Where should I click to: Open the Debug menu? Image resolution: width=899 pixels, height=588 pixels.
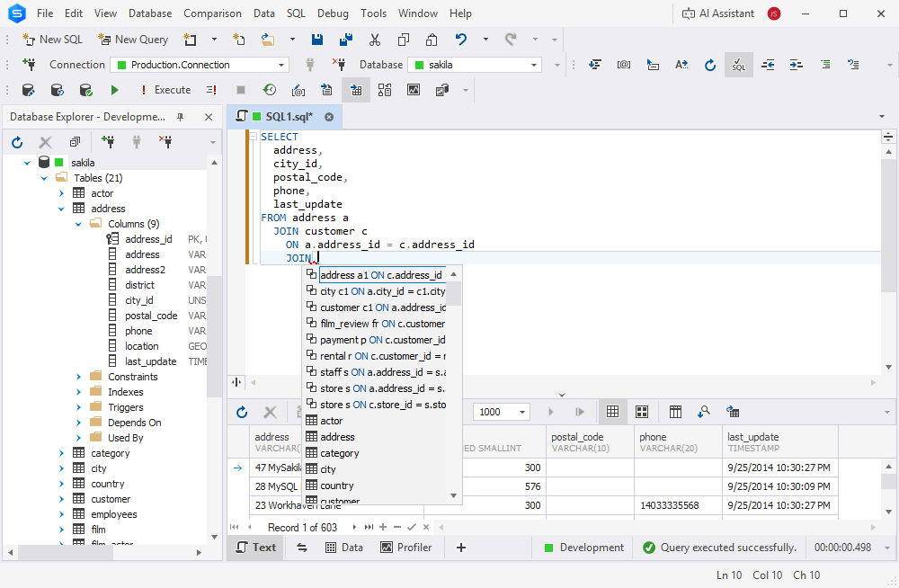click(333, 13)
